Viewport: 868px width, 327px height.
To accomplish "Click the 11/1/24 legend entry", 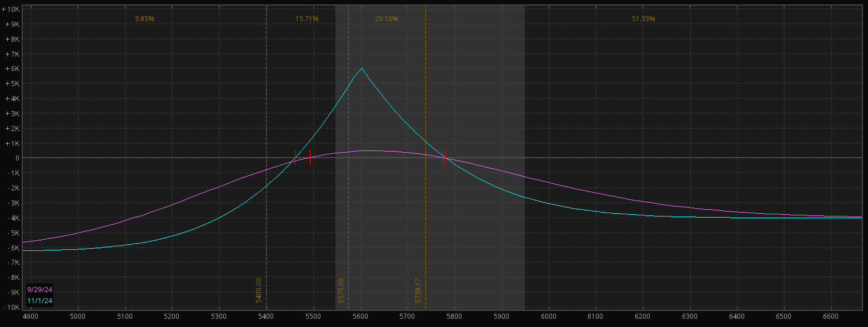I will point(39,301).
